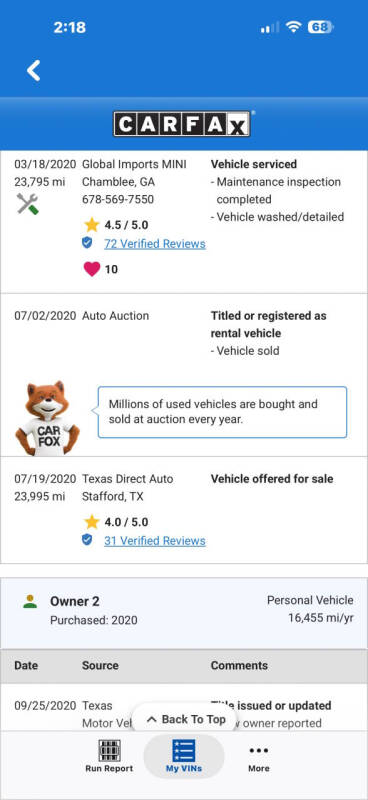The image size is (368, 800).
Task: Tap battery indicator in status bar
Action: [x=321, y=27]
